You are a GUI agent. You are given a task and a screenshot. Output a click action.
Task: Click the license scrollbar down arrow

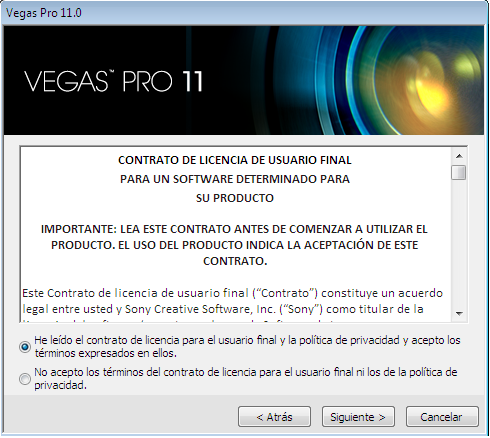click(x=459, y=313)
